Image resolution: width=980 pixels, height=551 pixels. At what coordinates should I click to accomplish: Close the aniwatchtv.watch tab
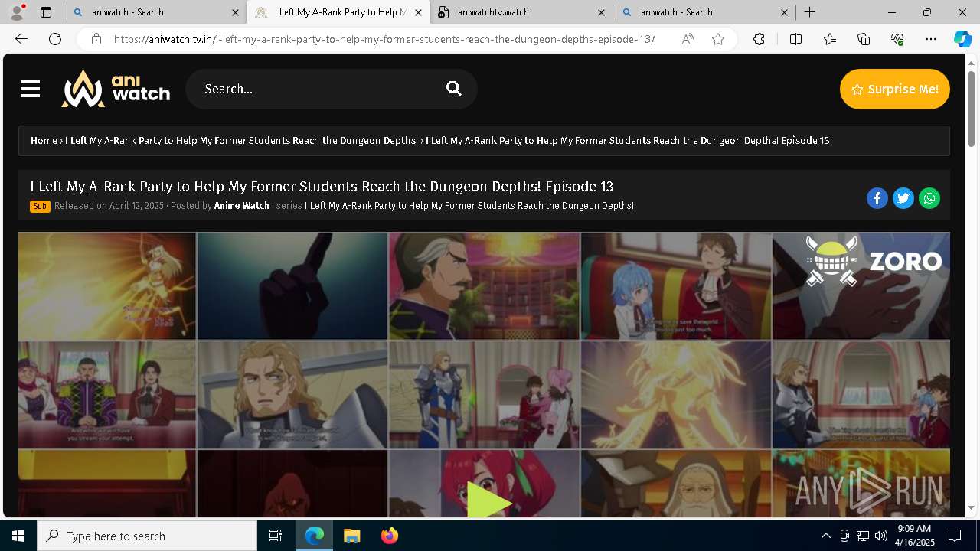click(x=601, y=12)
